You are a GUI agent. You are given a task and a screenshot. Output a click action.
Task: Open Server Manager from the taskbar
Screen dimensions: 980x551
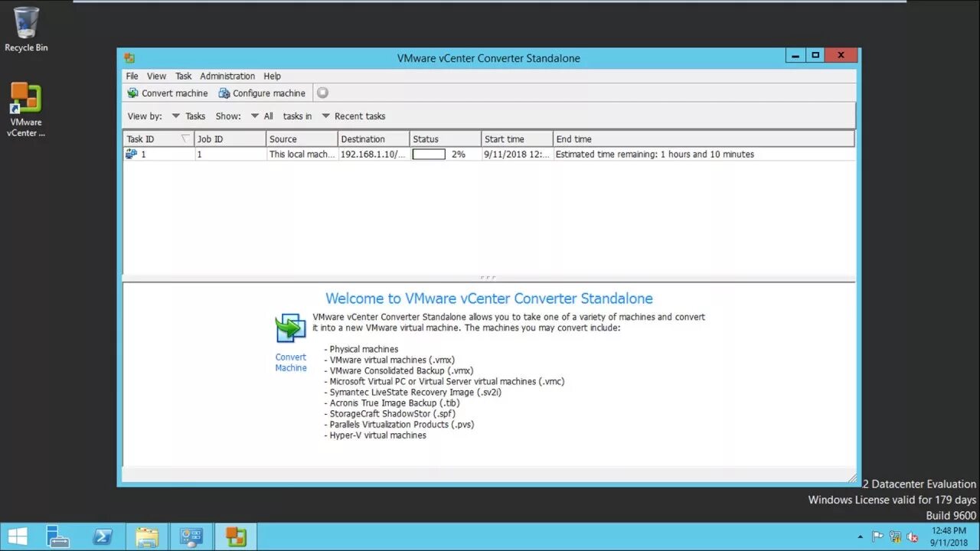[57, 536]
